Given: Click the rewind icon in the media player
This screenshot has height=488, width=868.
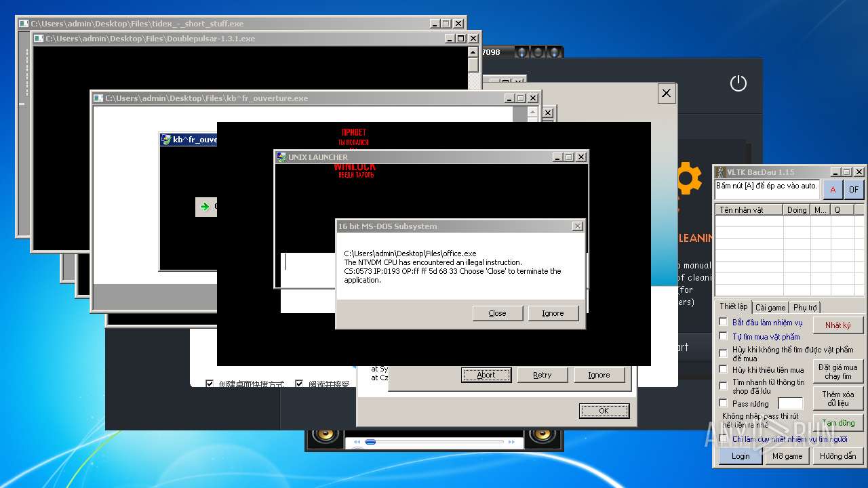Looking at the screenshot, I should pos(357,442).
